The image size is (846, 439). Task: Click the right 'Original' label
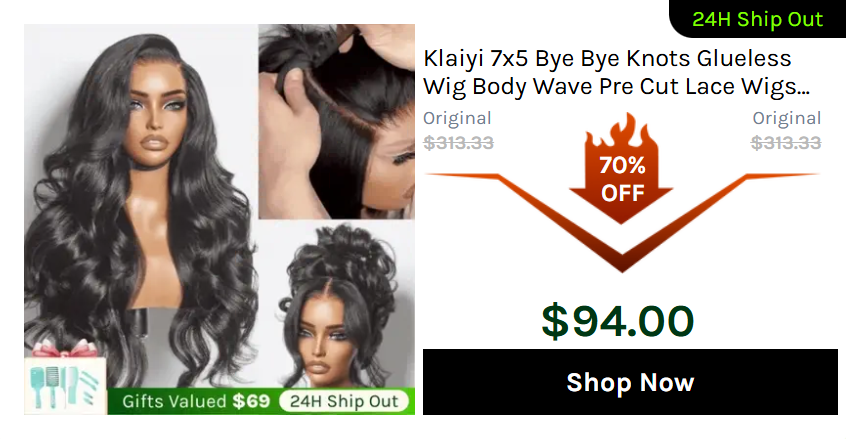(x=787, y=118)
